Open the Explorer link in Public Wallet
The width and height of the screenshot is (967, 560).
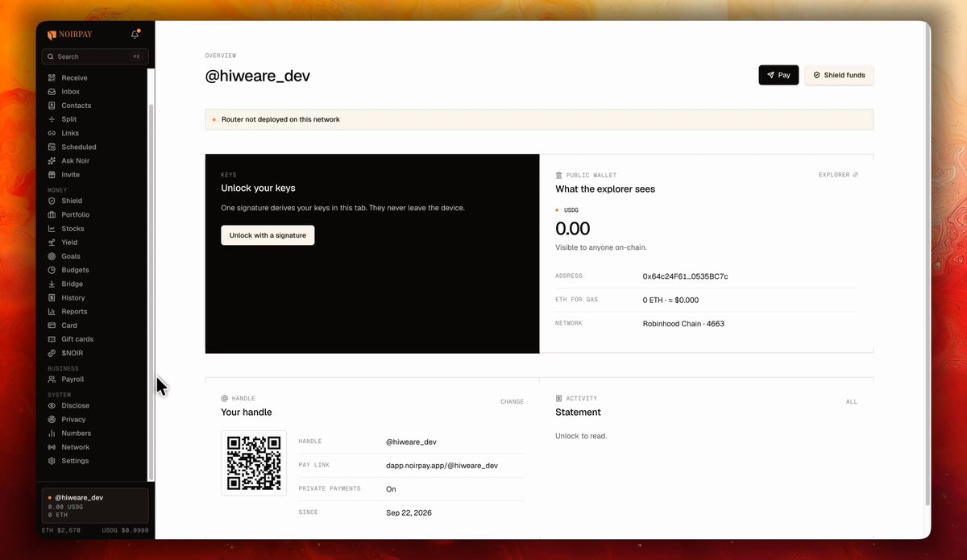(838, 175)
